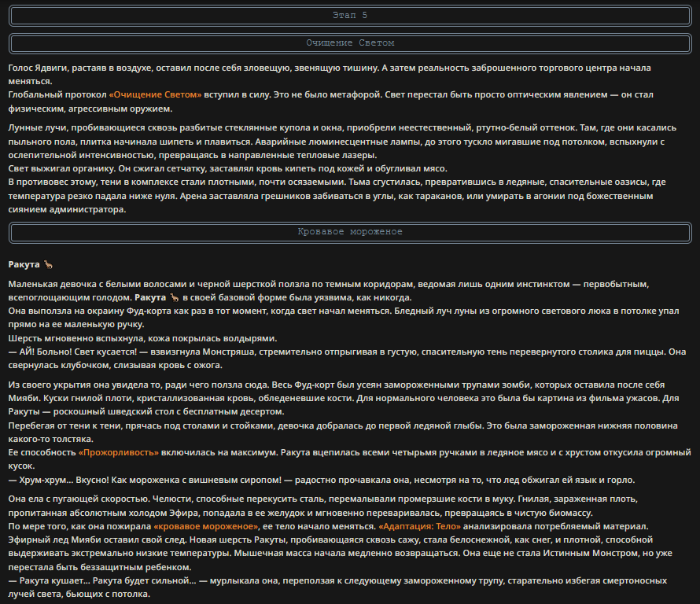This screenshot has width=700, height=604.
Task: Click the line starting «Из своего укрытия она увидела»
Action: click(x=336, y=385)
